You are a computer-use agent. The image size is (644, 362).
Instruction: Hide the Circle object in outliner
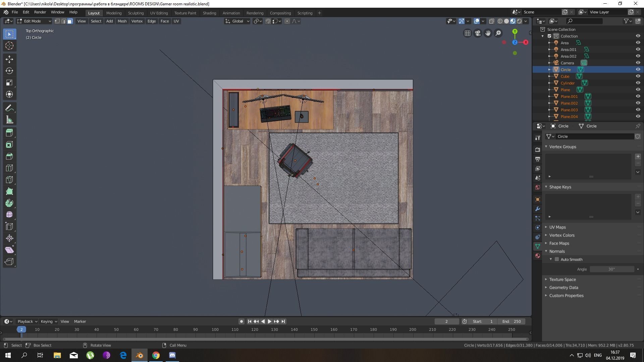(x=638, y=69)
